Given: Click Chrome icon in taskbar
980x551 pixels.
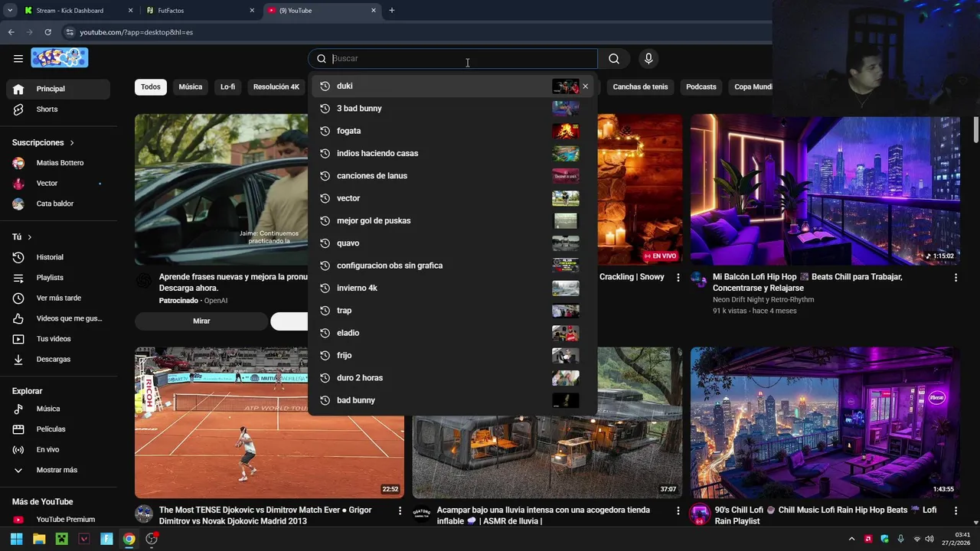Looking at the screenshot, I should tap(129, 539).
